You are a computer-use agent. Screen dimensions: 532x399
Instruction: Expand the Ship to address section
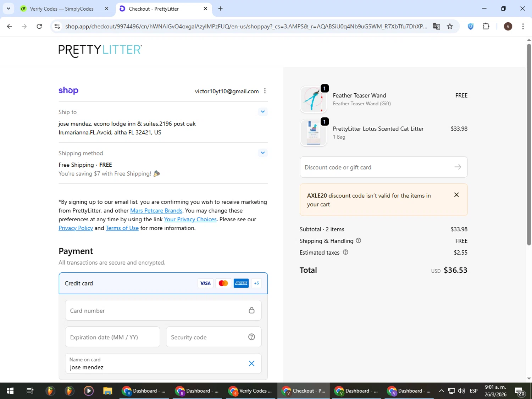pyautogui.click(x=262, y=112)
